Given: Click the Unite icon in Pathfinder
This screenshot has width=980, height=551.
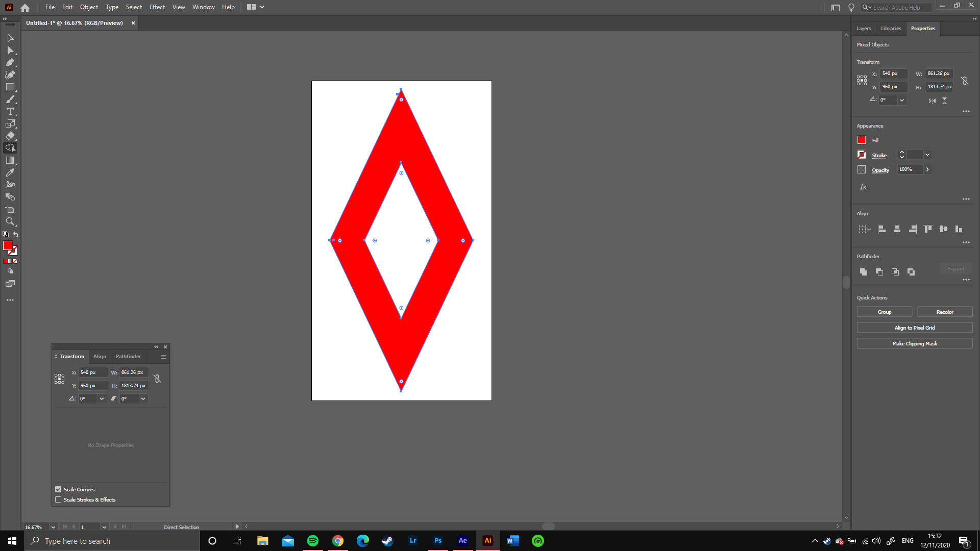Looking at the screenshot, I should click(x=864, y=272).
